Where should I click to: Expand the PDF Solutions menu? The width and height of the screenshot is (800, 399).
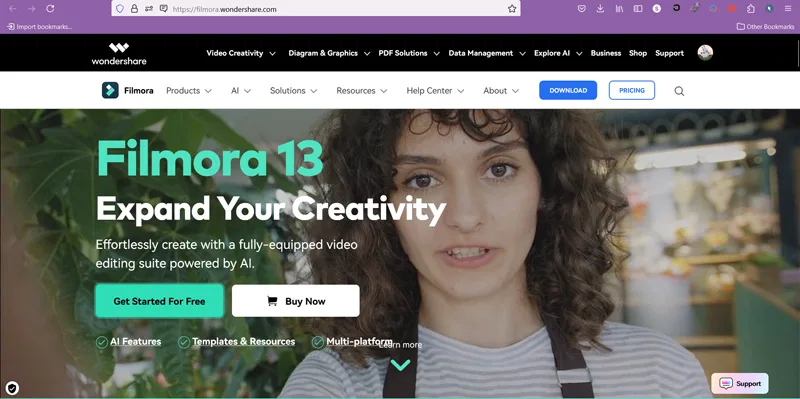pyautogui.click(x=409, y=53)
